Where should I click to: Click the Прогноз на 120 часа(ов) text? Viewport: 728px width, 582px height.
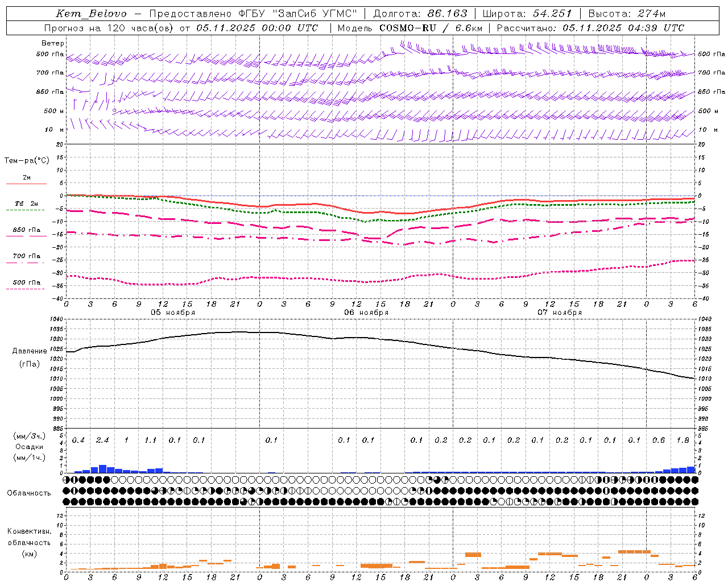(110, 28)
